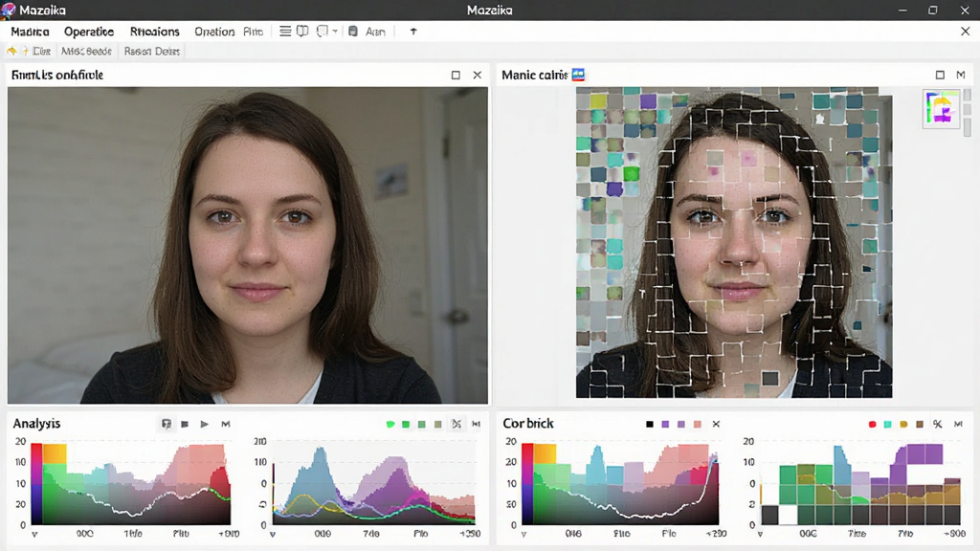980x551 pixels.
Task: Skip to end next to the Analysis play button
Action: tap(226, 424)
